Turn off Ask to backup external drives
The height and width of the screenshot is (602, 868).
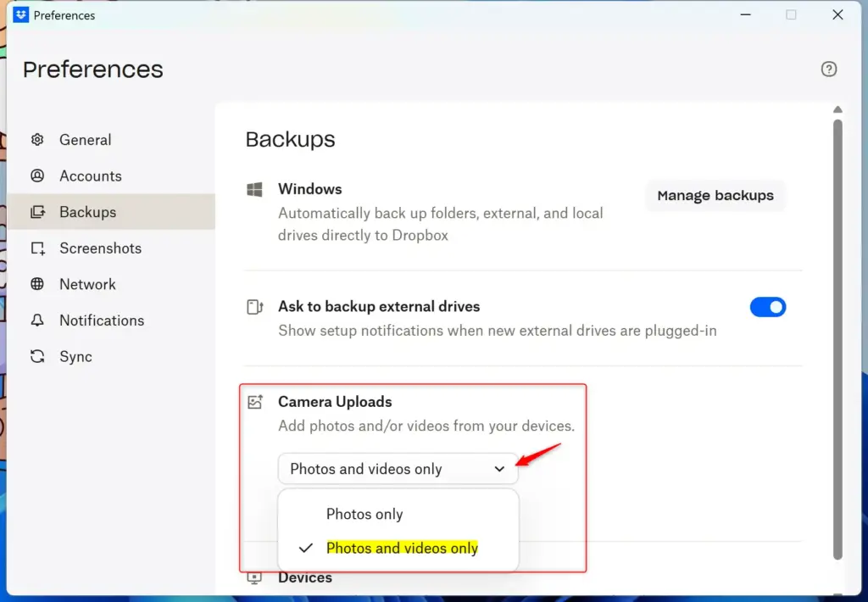(767, 307)
